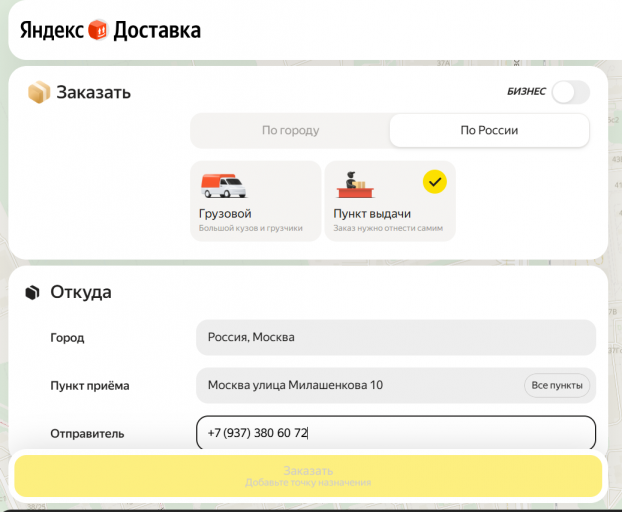Click the Бизнес label text
This screenshot has width=622, height=512.
526,92
